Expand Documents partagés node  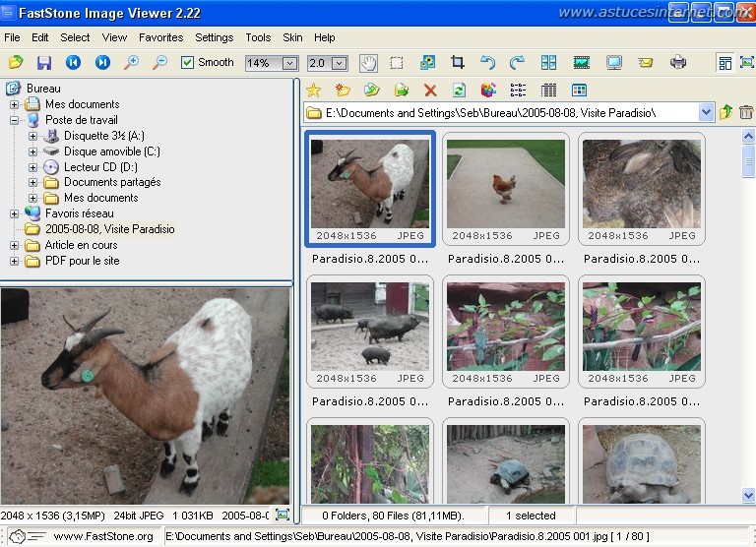click(32, 183)
